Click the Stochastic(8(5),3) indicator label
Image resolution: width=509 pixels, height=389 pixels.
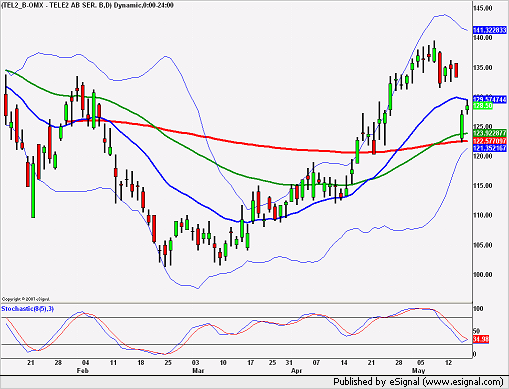pyautogui.click(x=28, y=309)
